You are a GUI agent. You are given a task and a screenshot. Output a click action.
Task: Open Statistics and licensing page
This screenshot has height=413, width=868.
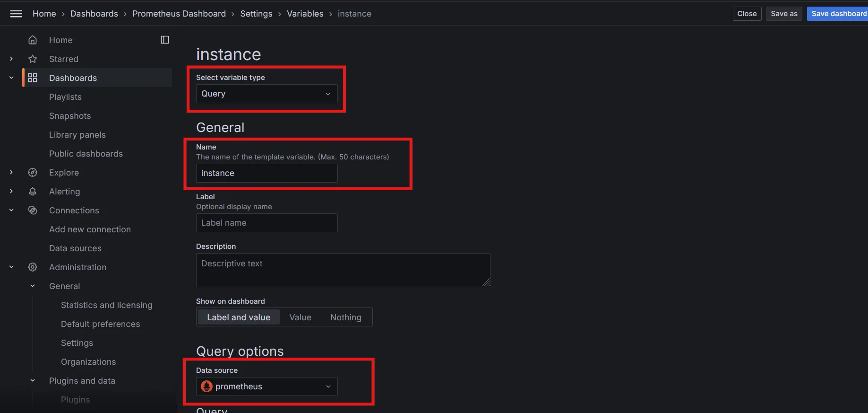107,305
